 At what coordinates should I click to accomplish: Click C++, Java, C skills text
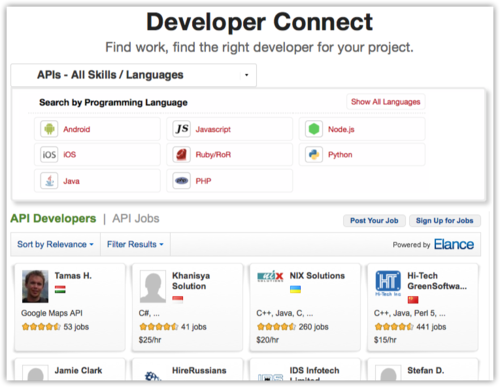click(x=285, y=313)
